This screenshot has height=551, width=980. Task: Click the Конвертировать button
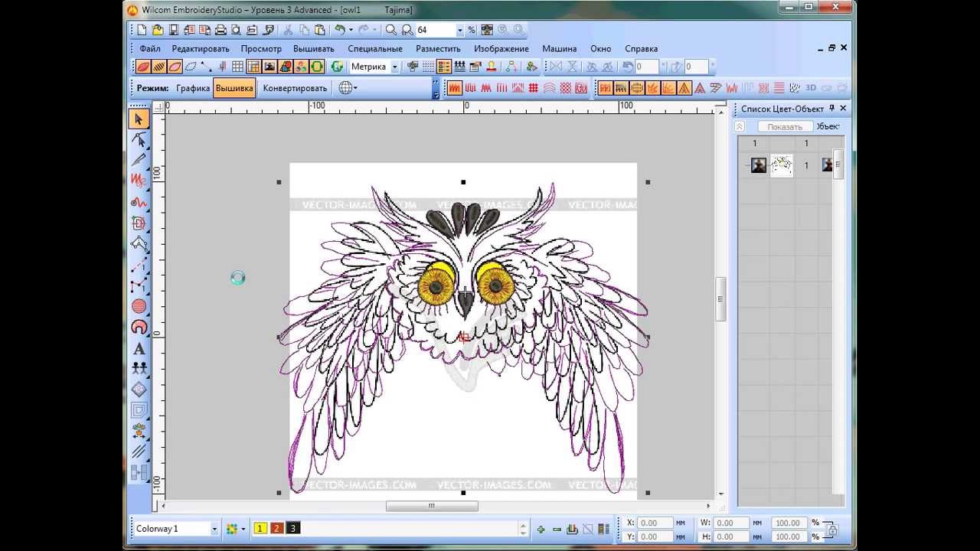point(295,88)
